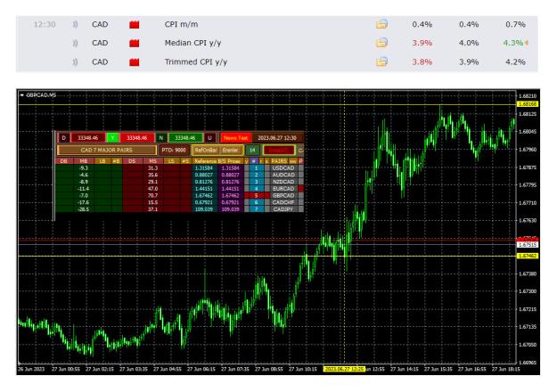Viewport: 557px width, 392px height.
Task: Click sound alert icon in Trimmed CPI y/y row
Action: (x=75, y=62)
